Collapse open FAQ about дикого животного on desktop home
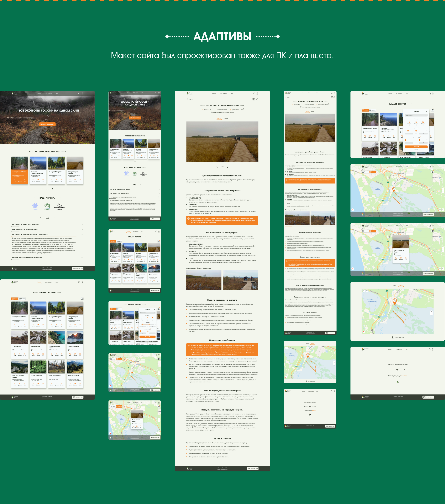The width and height of the screenshot is (445, 504). 82,234
